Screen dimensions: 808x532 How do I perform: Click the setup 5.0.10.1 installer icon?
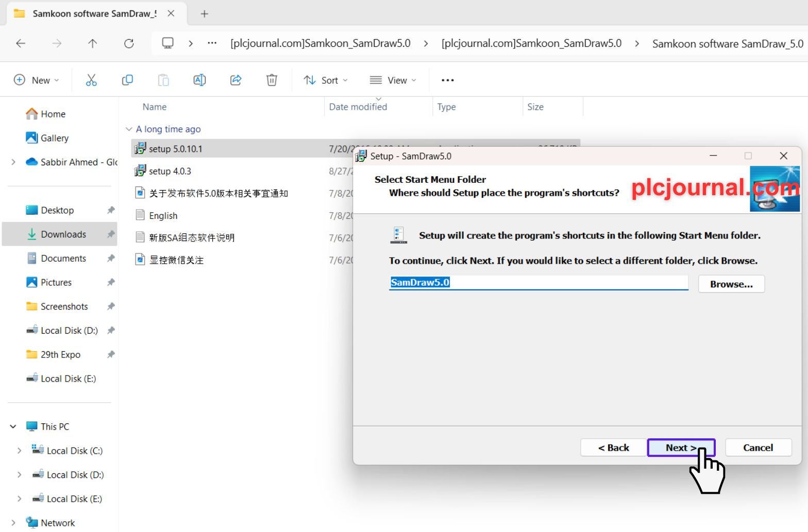click(140, 148)
